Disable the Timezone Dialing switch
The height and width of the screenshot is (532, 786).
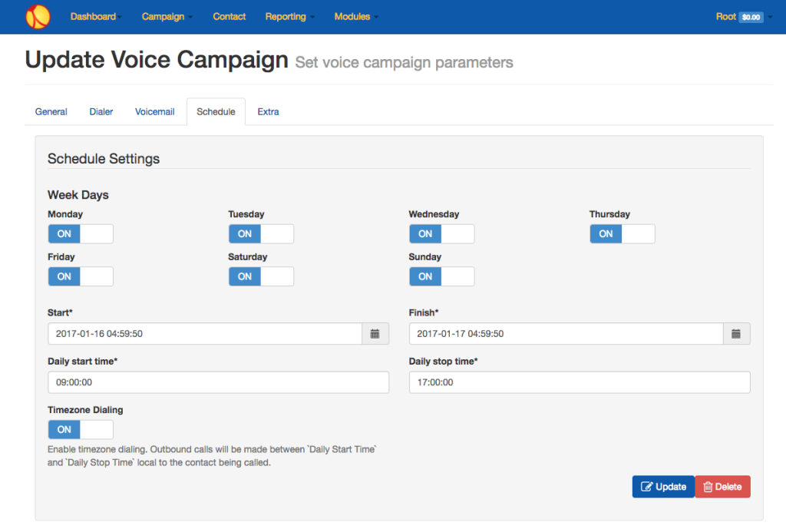click(x=81, y=429)
